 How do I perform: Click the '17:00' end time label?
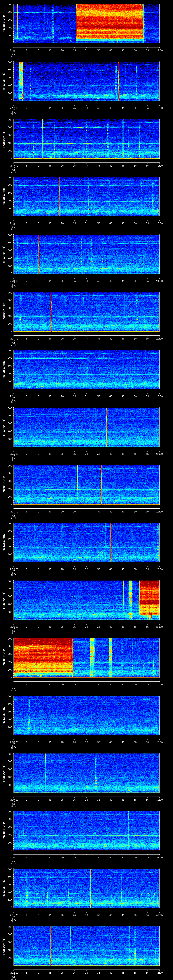click(159, 50)
